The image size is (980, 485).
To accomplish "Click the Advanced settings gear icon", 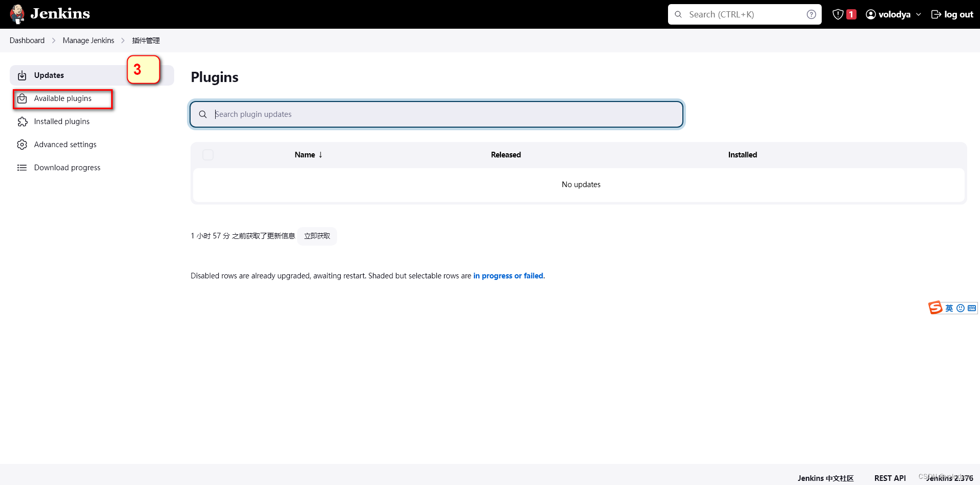I will (x=22, y=145).
